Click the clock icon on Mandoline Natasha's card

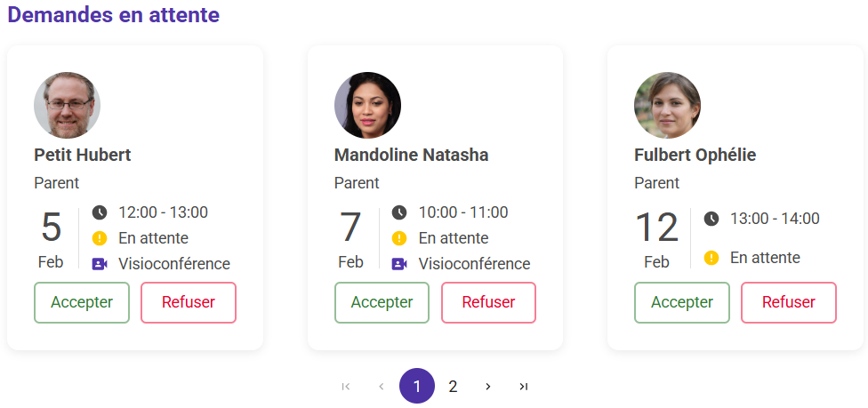click(x=399, y=212)
